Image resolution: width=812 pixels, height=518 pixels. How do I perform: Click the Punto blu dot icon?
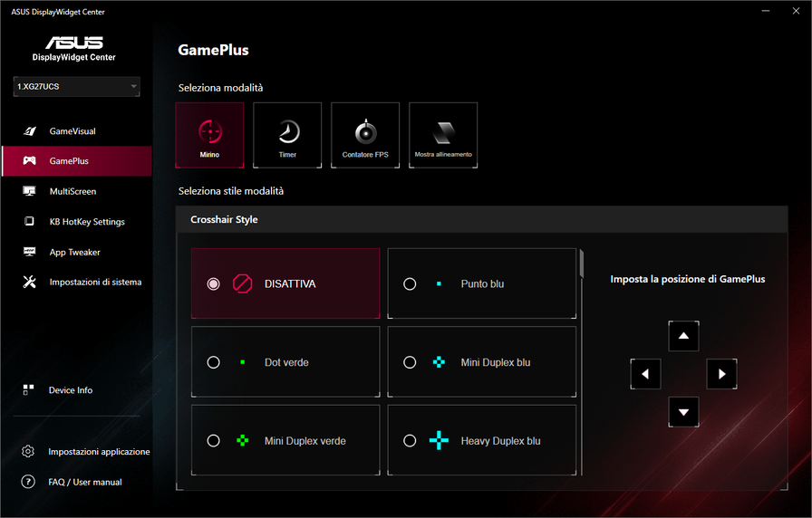point(439,283)
